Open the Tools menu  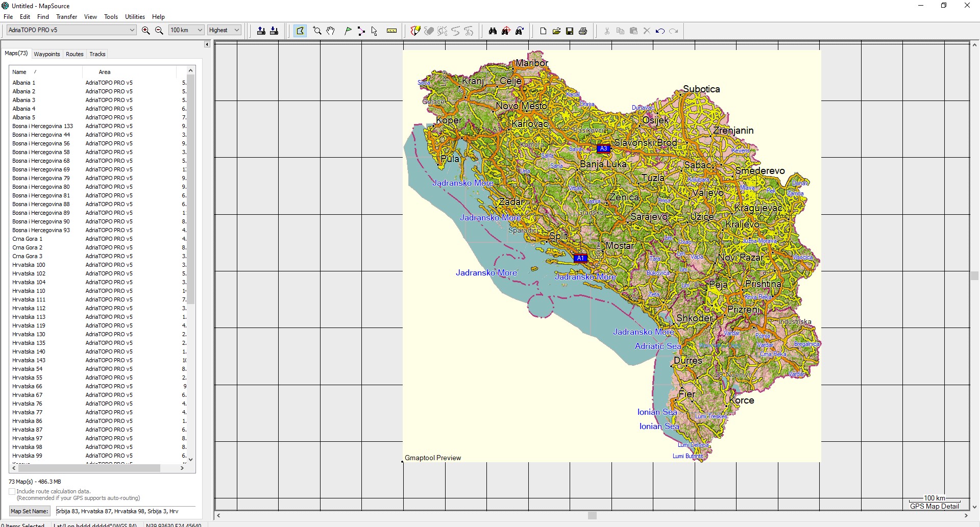point(111,17)
